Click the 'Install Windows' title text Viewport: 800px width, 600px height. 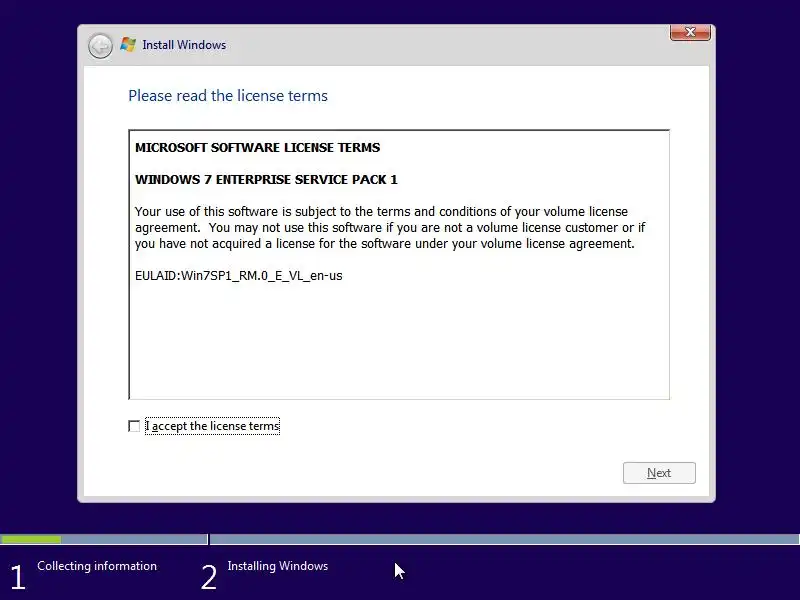click(x=184, y=45)
